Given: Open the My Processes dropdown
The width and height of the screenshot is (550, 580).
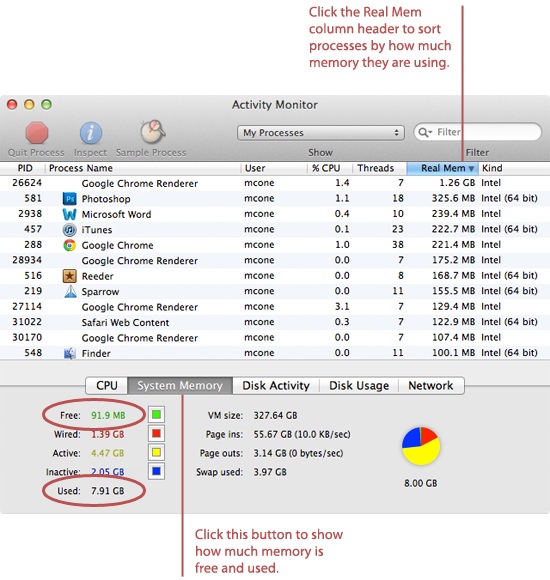Looking at the screenshot, I should (x=321, y=133).
